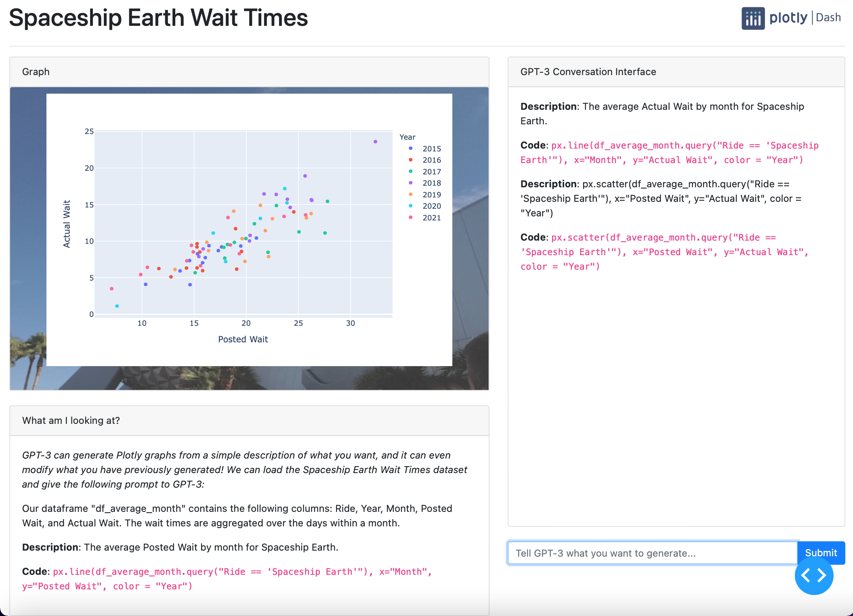Click GPT-3 Conversation Interface header
This screenshot has height=616, width=853.
coord(588,72)
